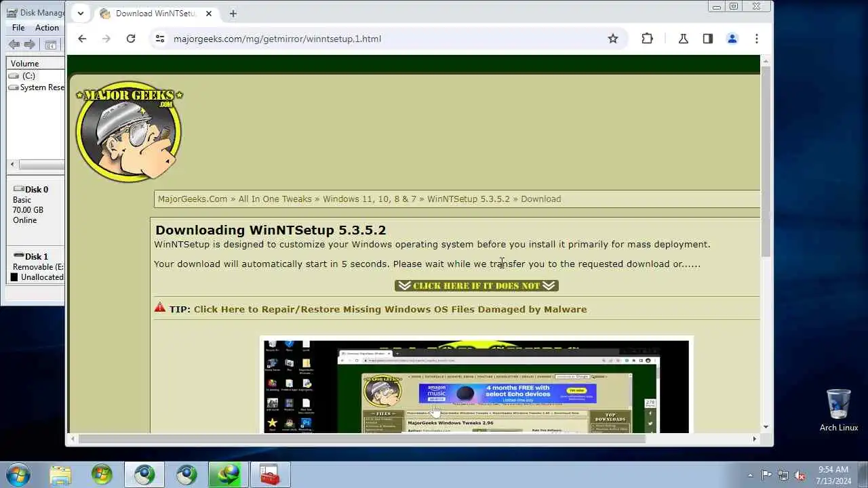This screenshot has height=488, width=868.
Task: Bookmark this page with the star icon
Action: [x=613, y=39]
